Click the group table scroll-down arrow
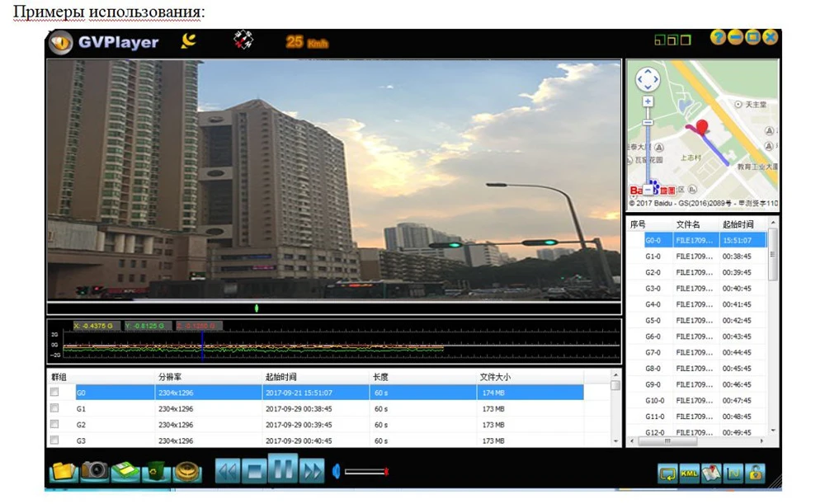Image resolution: width=825 pixels, height=504 pixels. tap(615, 441)
